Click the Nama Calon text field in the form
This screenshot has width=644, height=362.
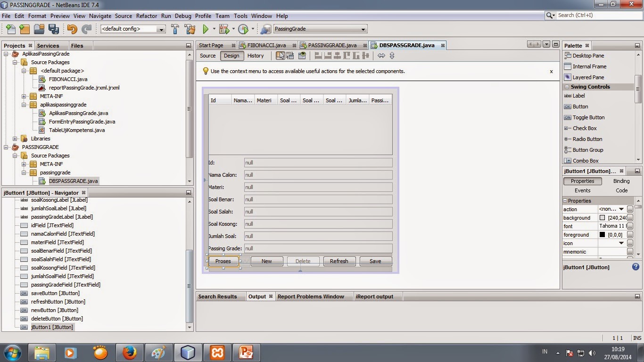tap(318, 175)
